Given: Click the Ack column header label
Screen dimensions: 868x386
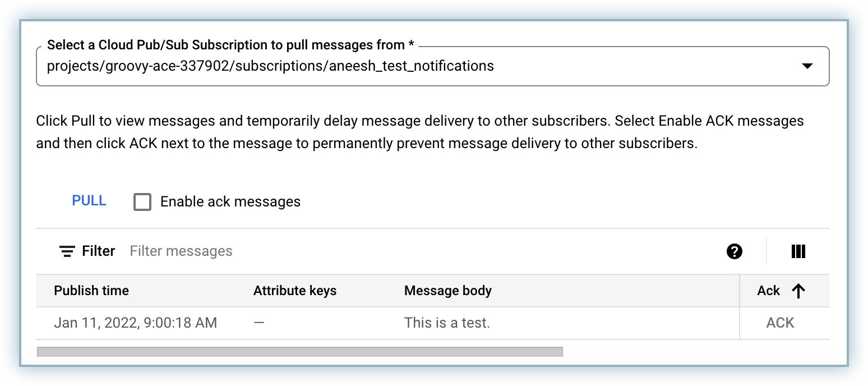Looking at the screenshot, I should click(x=768, y=291).
